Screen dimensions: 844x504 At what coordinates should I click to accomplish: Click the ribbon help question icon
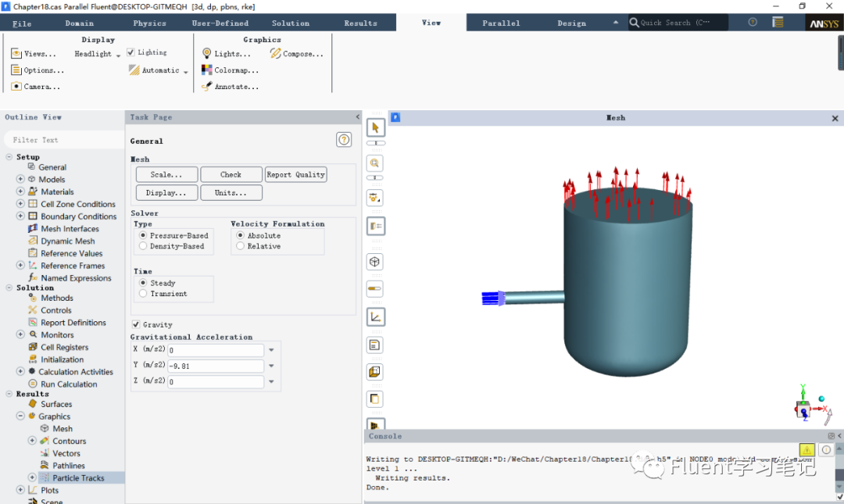click(x=753, y=22)
